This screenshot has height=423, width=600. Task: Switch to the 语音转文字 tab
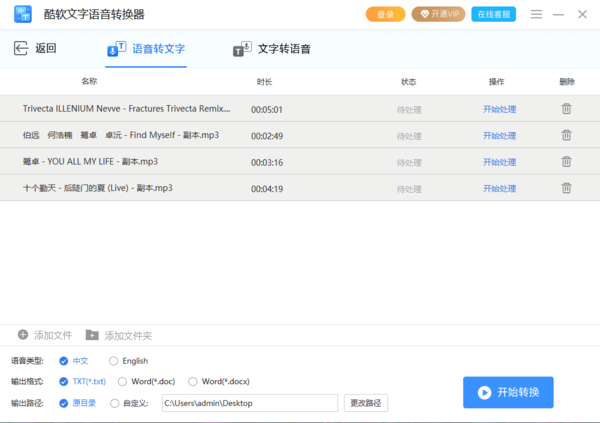[146, 49]
